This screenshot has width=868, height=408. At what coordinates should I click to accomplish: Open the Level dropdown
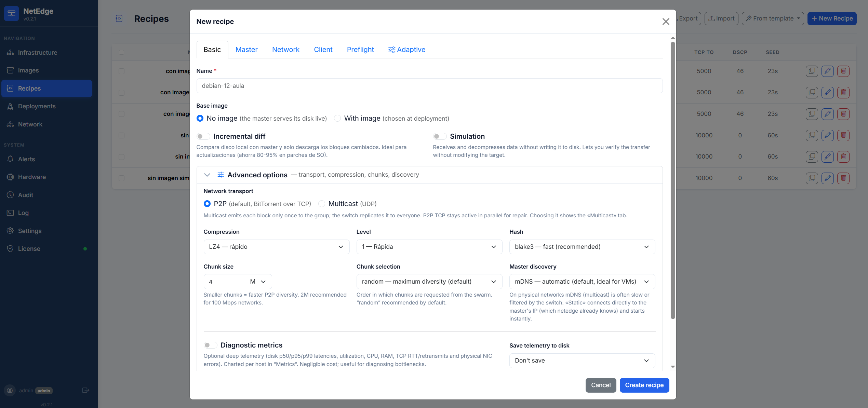point(429,247)
